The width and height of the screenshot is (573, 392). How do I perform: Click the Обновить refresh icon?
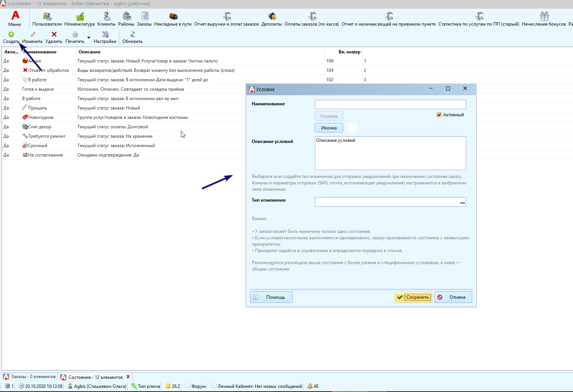(x=132, y=34)
